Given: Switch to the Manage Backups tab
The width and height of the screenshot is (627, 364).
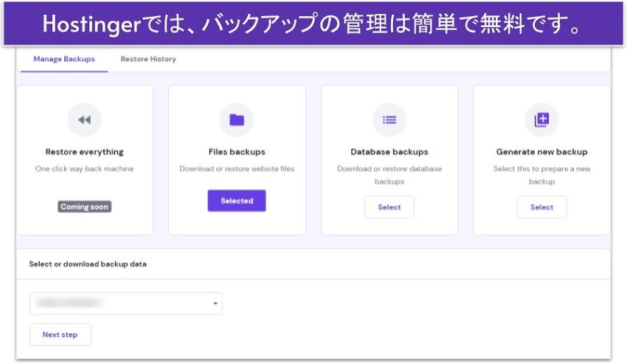Looking at the screenshot, I should (64, 59).
